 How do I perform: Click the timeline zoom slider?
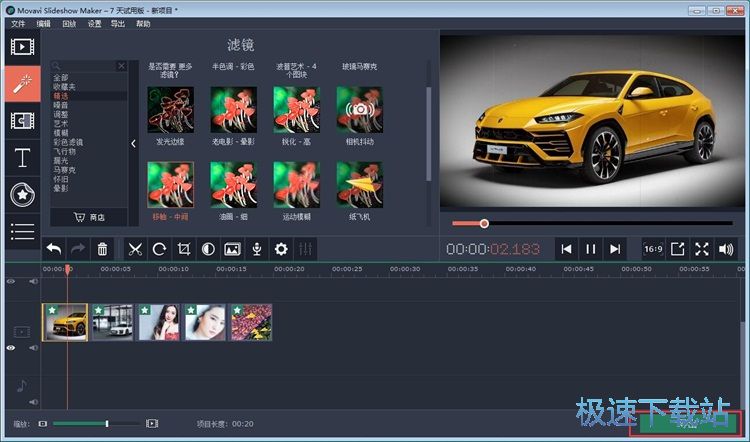pos(96,424)
